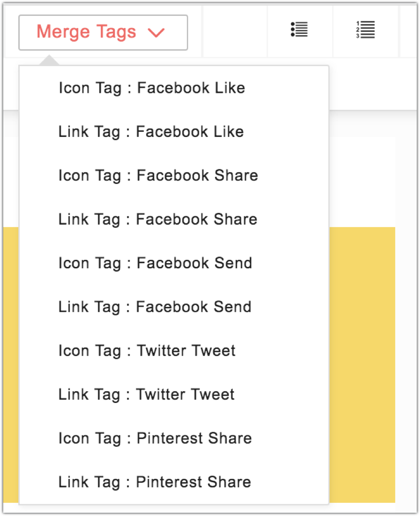Insert the Twitter Tweet icon tag

[146, 350]
